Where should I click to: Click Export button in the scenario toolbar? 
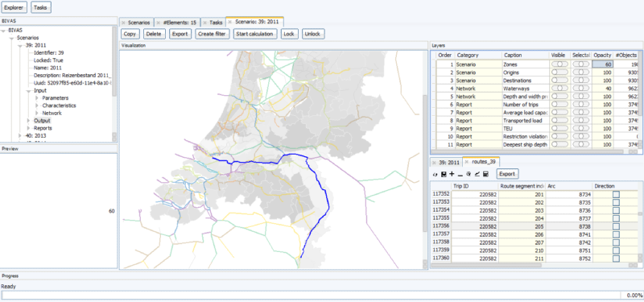click(180, 34)
